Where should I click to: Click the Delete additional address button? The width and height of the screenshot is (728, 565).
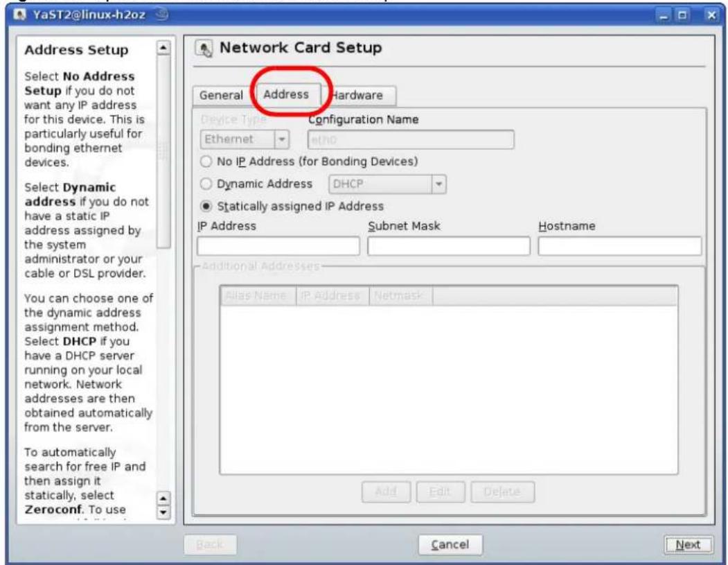(502, 492)
